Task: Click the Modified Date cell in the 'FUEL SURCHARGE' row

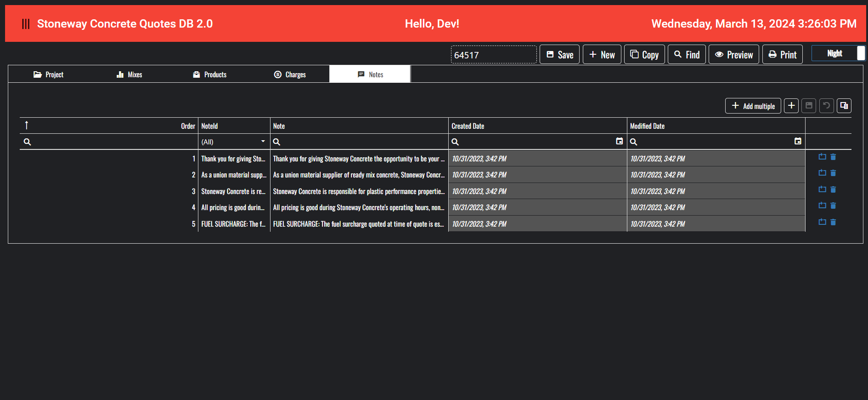Action: point(716,224)
